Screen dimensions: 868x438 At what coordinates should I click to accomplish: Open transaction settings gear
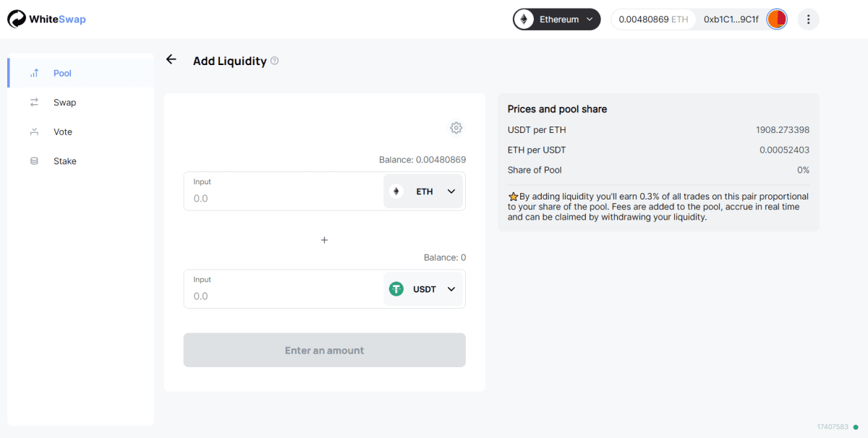click(x=456, y=128)
